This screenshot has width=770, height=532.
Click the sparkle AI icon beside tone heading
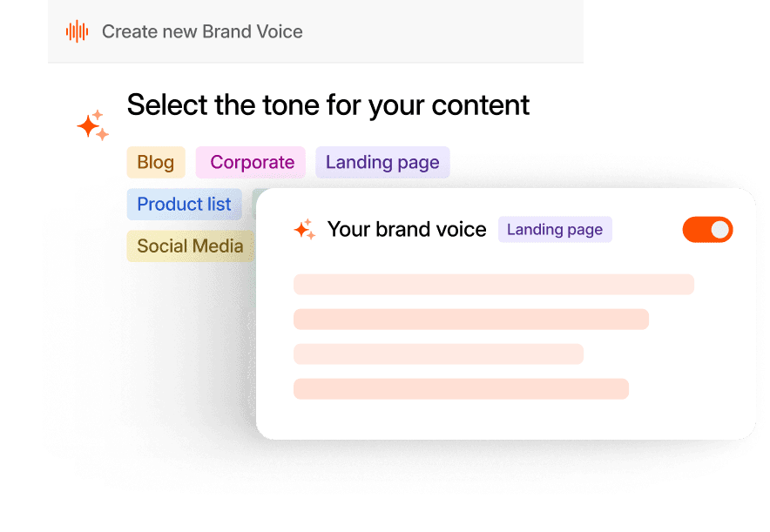click(92, 124)
